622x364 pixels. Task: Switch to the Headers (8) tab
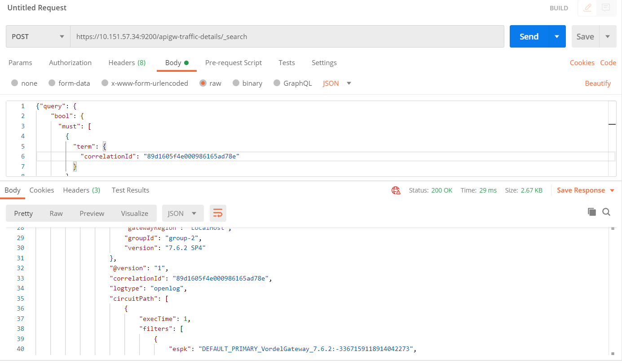[127, 63]
